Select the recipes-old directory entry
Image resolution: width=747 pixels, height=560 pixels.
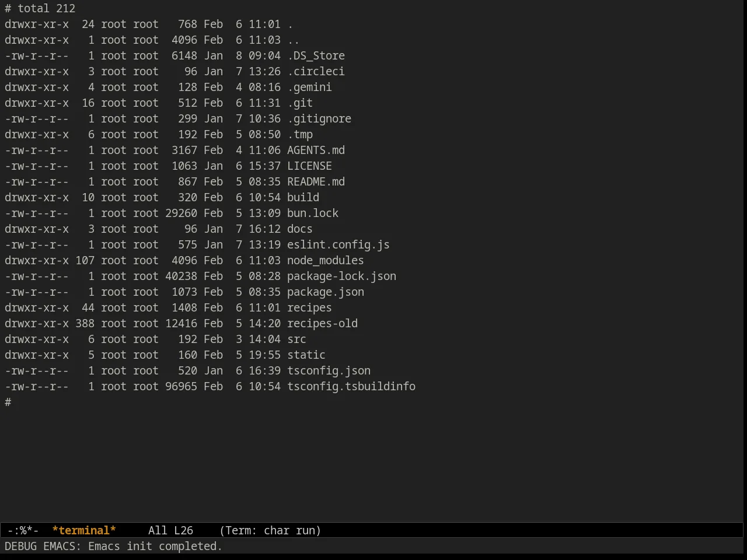[322, 323]
